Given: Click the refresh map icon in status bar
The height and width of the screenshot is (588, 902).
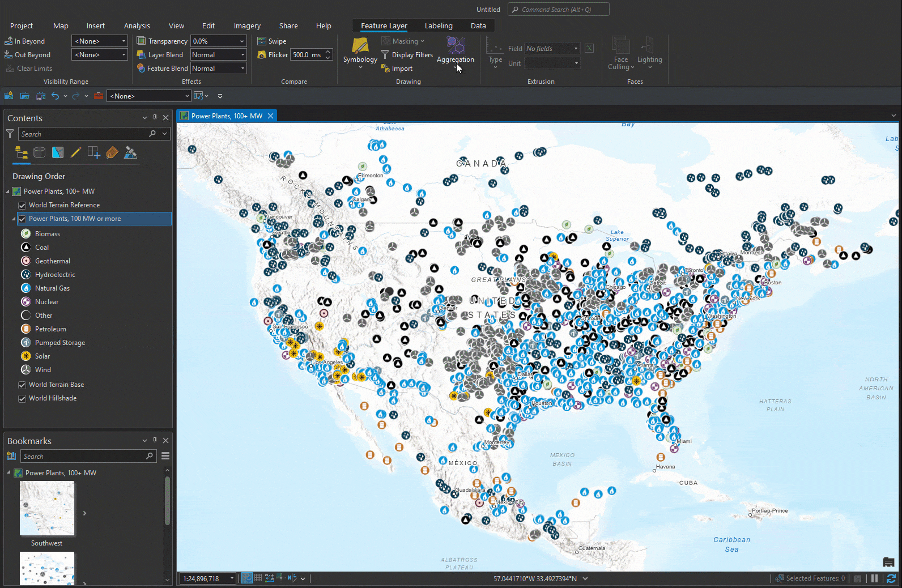Looking at the screenshot, I should 891,578.
